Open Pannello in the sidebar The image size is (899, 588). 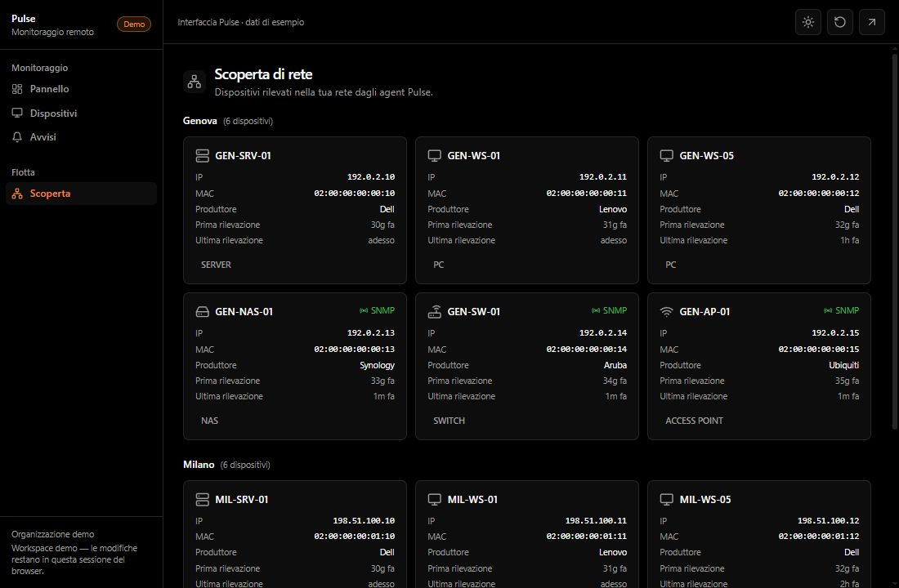(81, 89)
